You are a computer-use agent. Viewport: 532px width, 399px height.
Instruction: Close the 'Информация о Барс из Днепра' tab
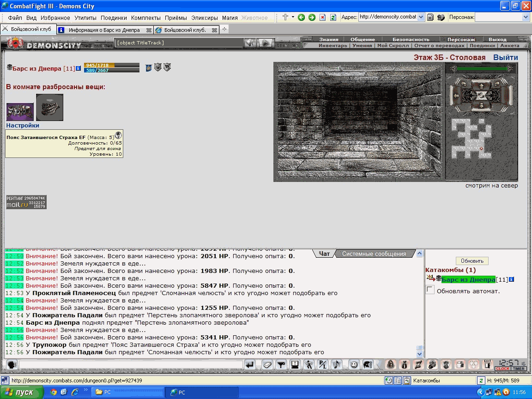pos(149,30)
